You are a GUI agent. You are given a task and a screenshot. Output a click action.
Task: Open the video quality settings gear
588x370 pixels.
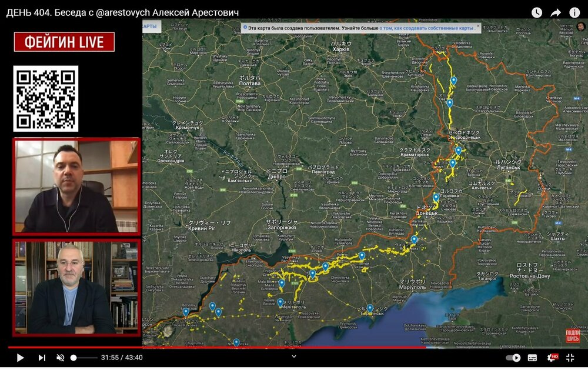(x=552, y=358)
